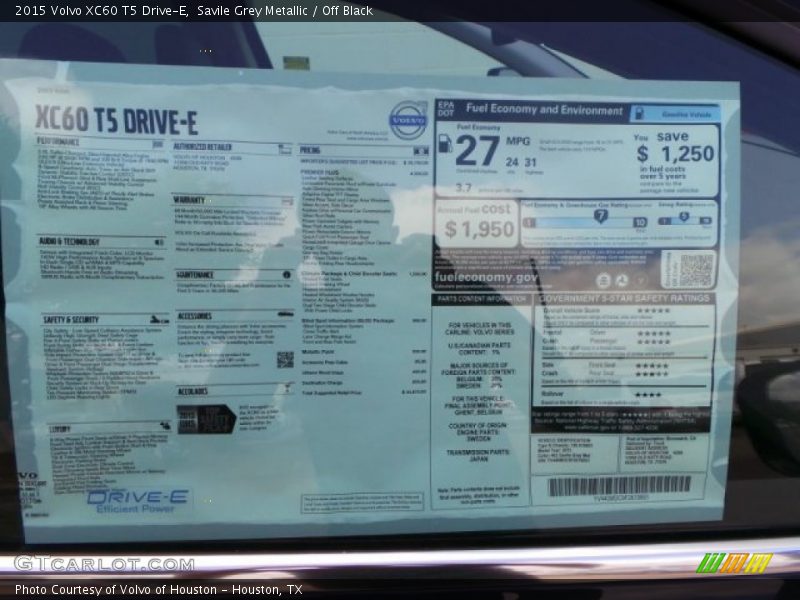Click the Luxury section heading
The height and width of the screenshot is (600, 800).
tap(60, 429)
